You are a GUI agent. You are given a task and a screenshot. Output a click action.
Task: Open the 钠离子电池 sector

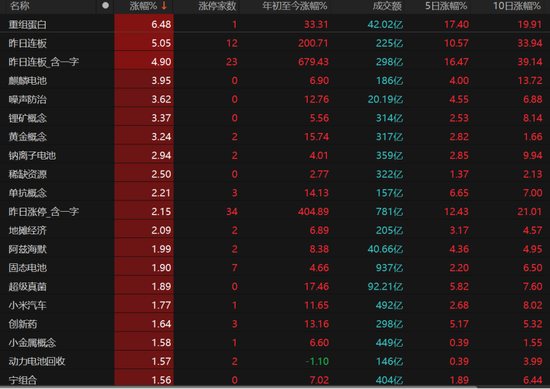point(32,155)
